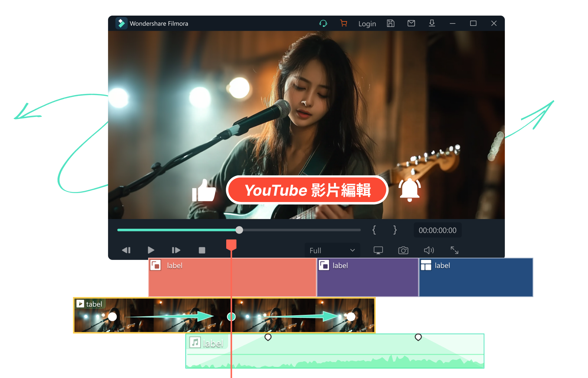588x378 pixels.
Task: Set mark-out point with right brace
Action: click(x=395, y=230)
